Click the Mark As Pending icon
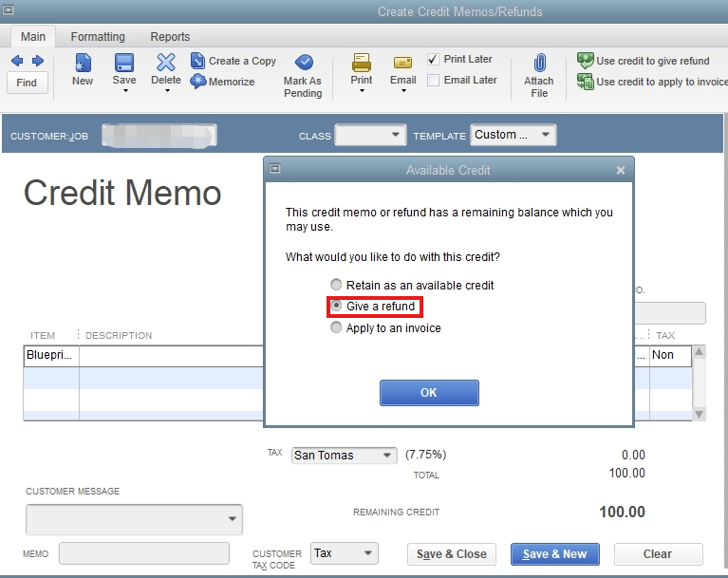Image resolution: width=728 pixels, height=578 pixels. pyautogui.click(x=304, y=62)
